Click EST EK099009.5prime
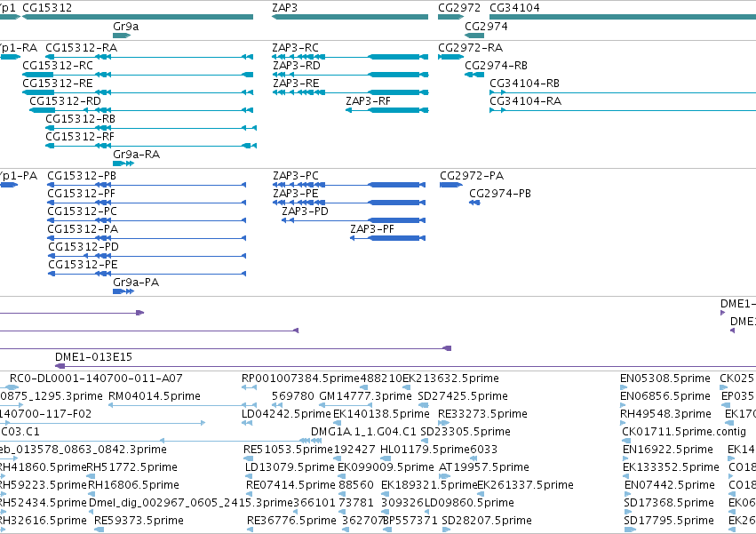This screenshot has height=534, width=756. (386, 467)
